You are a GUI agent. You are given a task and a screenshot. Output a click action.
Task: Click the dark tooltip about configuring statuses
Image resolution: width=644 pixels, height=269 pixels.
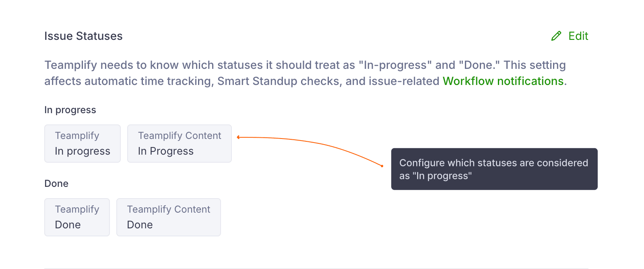(494, 169)
